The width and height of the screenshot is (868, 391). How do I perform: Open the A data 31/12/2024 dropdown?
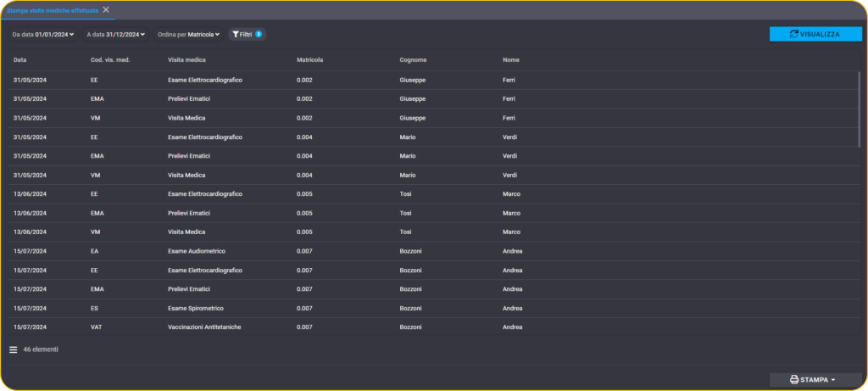coord(115,34)
